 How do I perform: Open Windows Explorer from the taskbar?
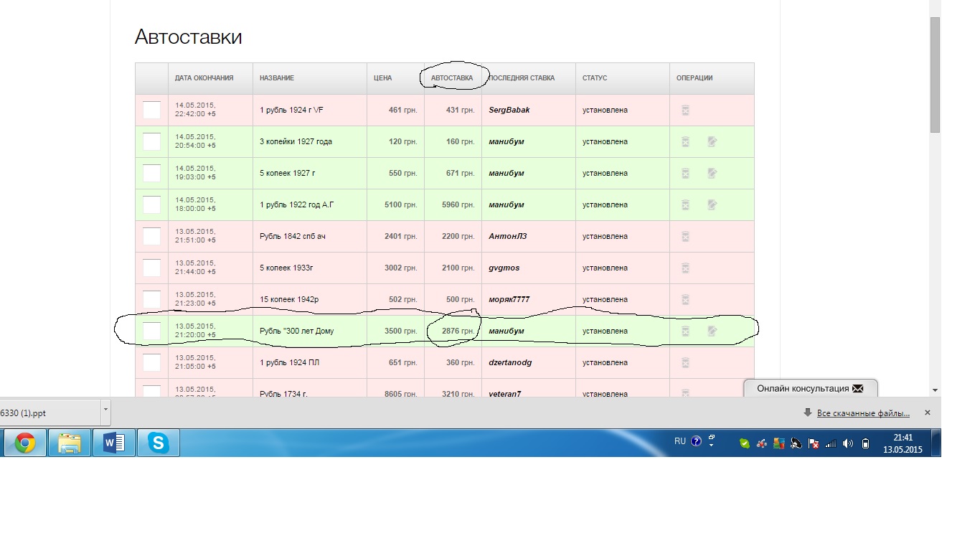coord(70,443)
